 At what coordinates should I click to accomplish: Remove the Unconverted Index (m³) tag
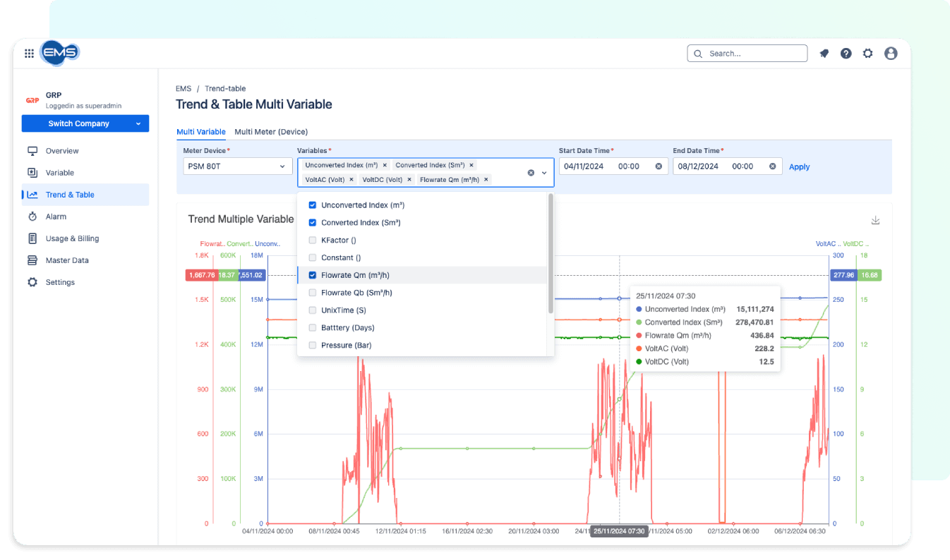385,165
